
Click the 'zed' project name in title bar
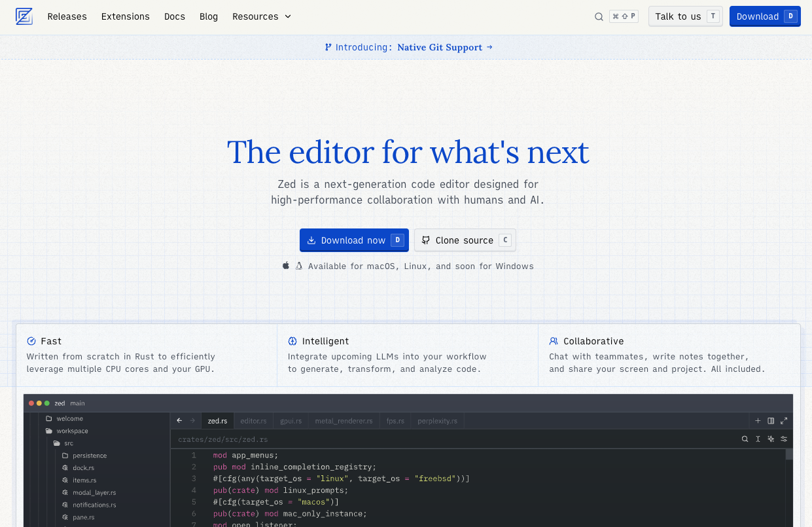tap(60, 403)
